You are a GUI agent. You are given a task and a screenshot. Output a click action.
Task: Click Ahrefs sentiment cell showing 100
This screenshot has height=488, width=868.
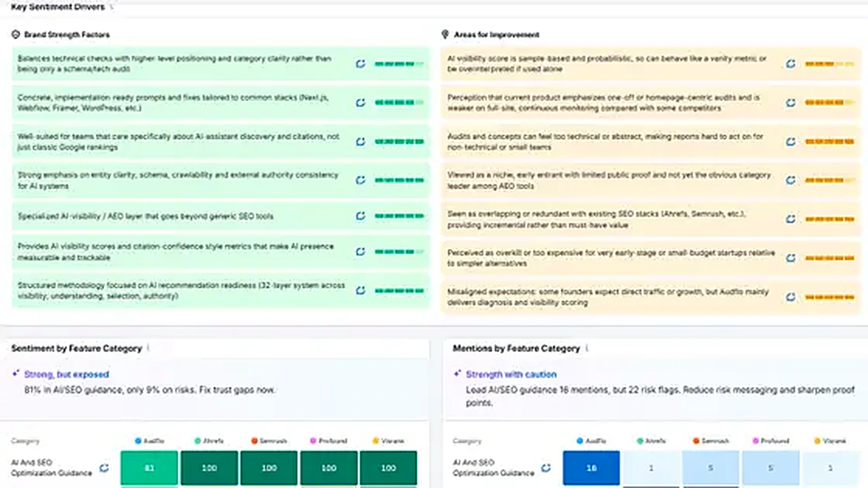pyautogui.click(x=209, y=468)
